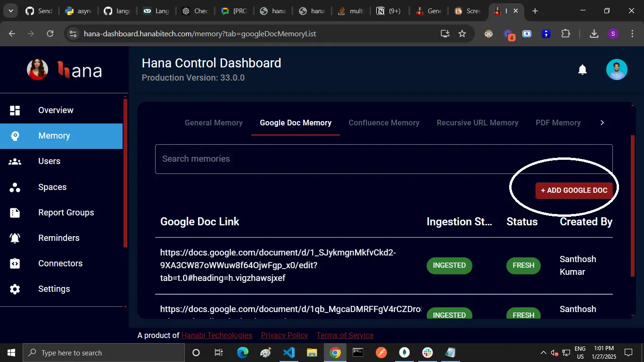Open Task View in taskbar
Viewport: 644px width, 362px height.
[x=219, y=353]
